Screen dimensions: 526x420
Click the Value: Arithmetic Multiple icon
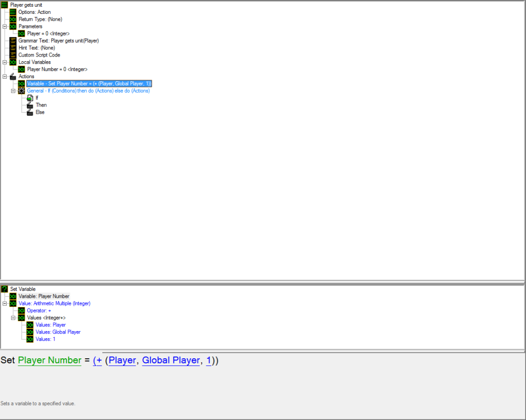click(x=13, y=303)
